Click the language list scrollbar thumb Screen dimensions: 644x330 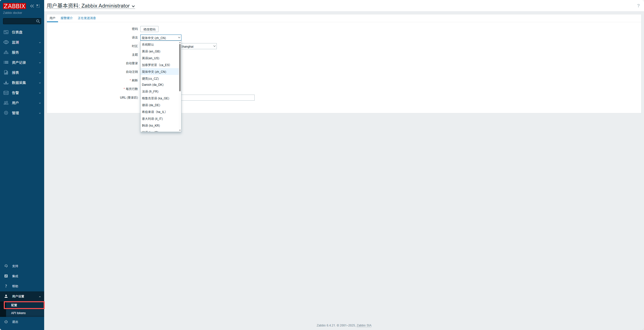coord(180,67)
